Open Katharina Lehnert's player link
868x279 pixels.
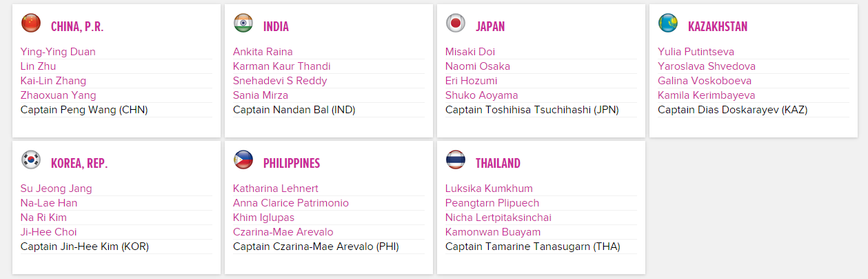click(x=276, y=189)
